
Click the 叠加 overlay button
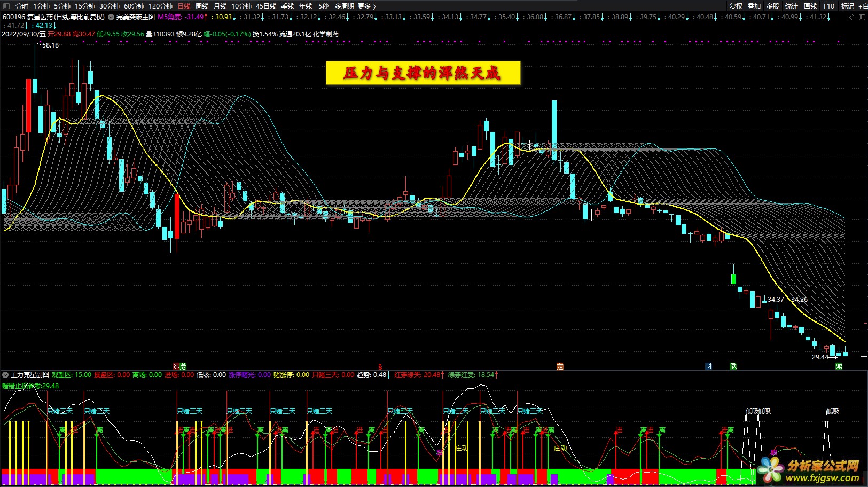754,6
